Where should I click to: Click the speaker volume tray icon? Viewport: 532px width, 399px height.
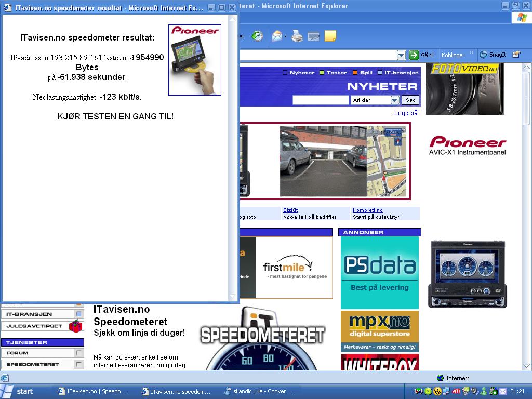click(474, 391)
